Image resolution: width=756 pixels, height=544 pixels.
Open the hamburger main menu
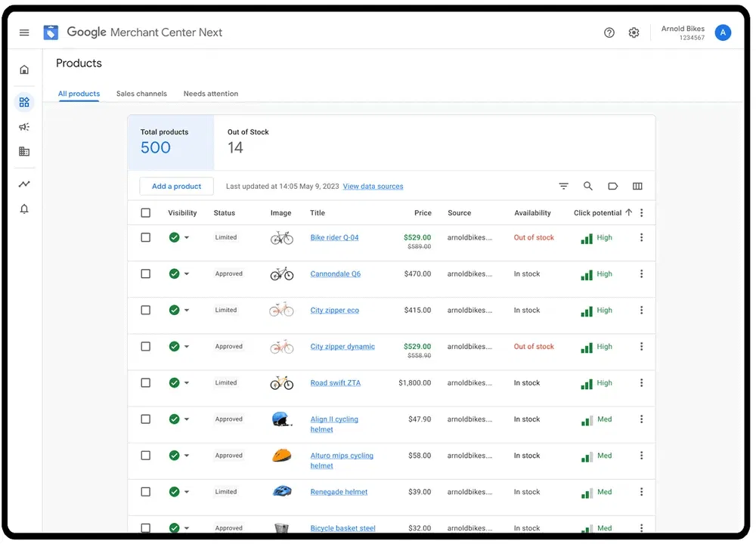coord(24,32)
